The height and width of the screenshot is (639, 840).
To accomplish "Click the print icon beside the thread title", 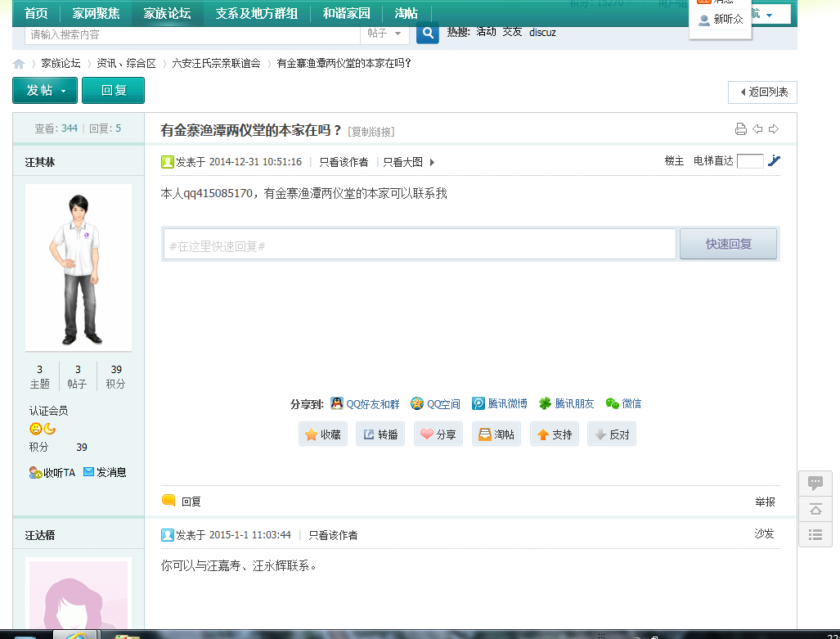I will click(x=740, y=129).
